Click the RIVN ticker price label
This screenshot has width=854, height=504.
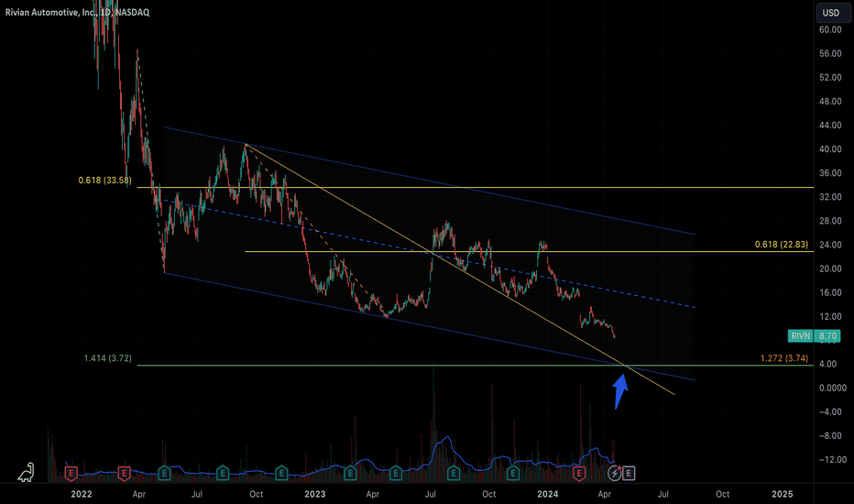(801, 335)
